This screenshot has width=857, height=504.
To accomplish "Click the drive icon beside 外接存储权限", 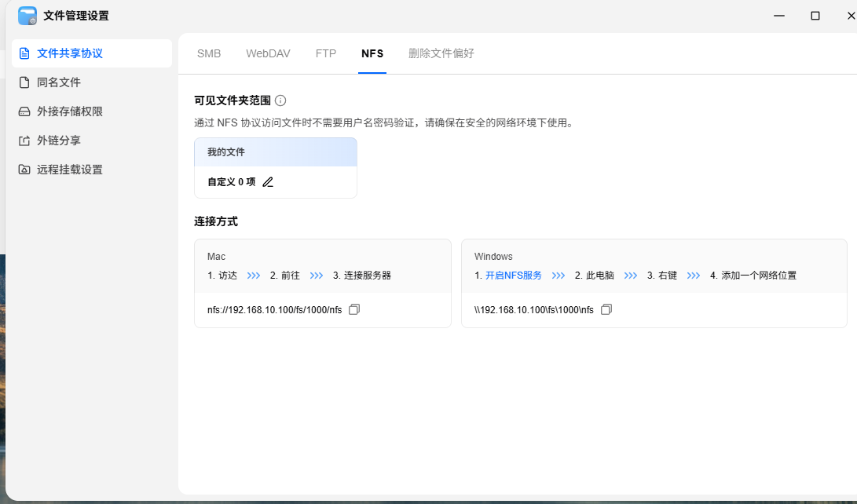I will (x=24, y=111).
